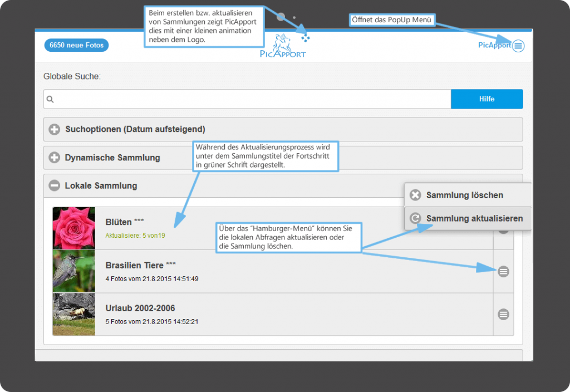
Task: Click the delete X icon beside Sammlung löschen
Action: [415, 195]
